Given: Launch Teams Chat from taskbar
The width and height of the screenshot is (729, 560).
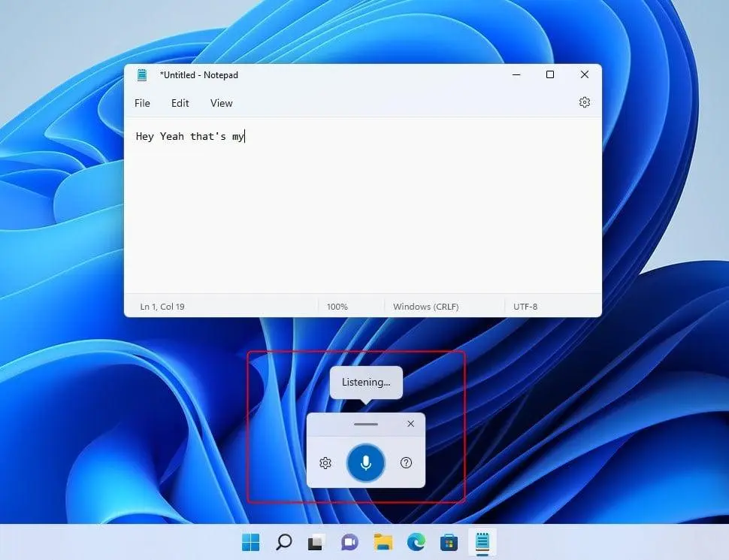Looking at the screenshot, I should tap(349, 542).
